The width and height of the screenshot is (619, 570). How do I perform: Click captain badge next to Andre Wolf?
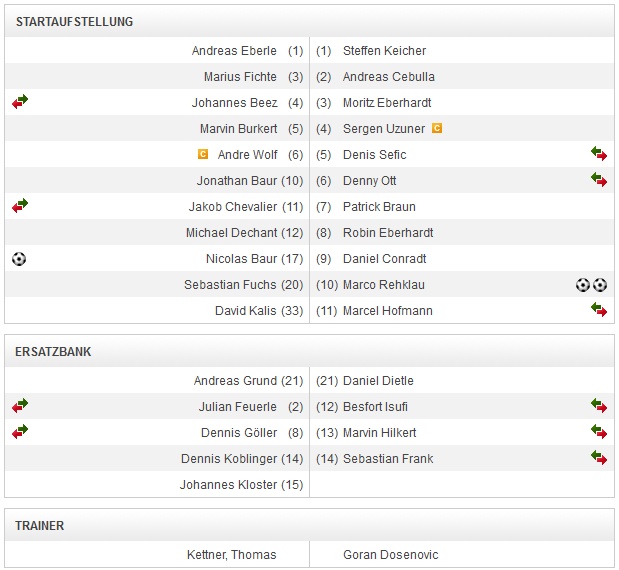[x=203, y=154]
